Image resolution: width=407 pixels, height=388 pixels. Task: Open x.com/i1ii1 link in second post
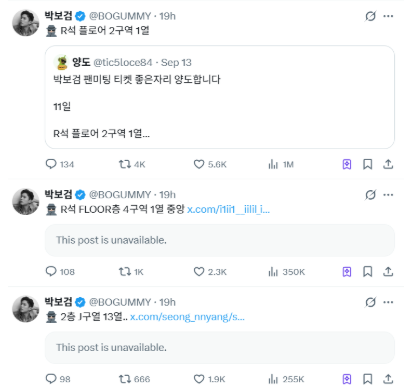click(x=228, y=209)
